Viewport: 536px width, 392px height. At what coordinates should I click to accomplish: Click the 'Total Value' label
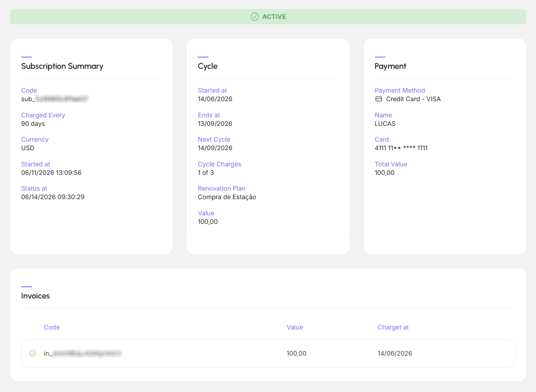[x=391, y=164]
